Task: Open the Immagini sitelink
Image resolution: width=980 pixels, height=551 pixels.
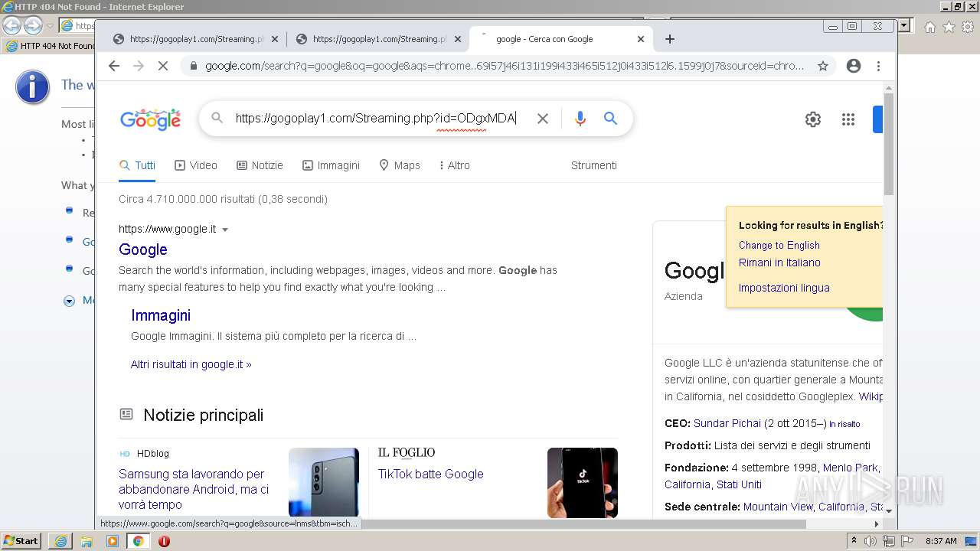Action: [x=161, y=315]
